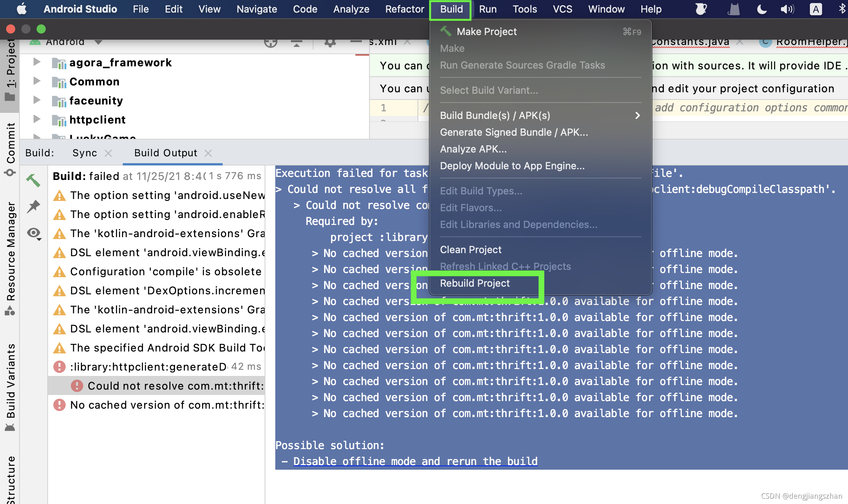
Task: Click the pin tab icon in Build panel
Action: [x=34, y=206]
